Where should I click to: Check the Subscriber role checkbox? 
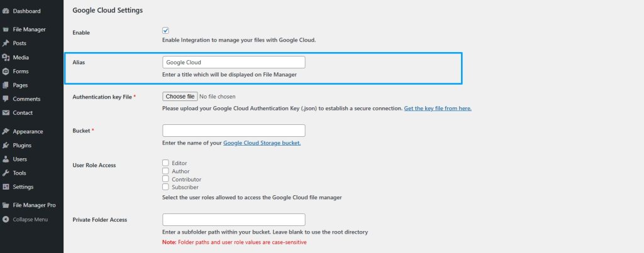[x=165, y=186]
